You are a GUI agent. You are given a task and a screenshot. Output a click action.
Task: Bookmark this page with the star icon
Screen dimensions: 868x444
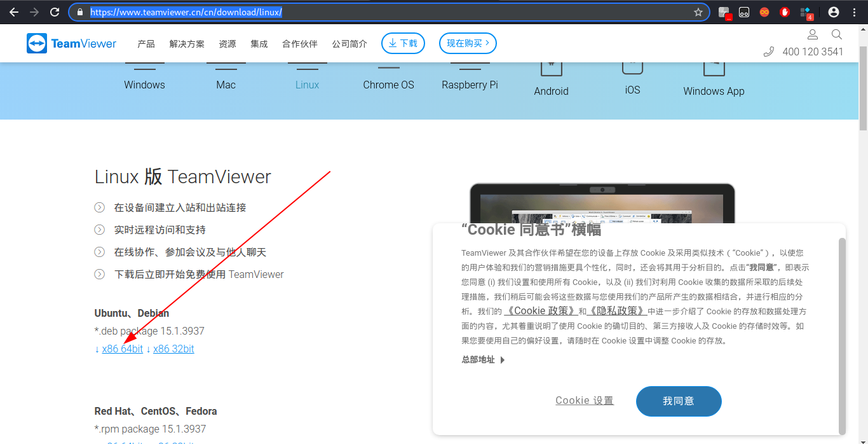pos(698,12)
